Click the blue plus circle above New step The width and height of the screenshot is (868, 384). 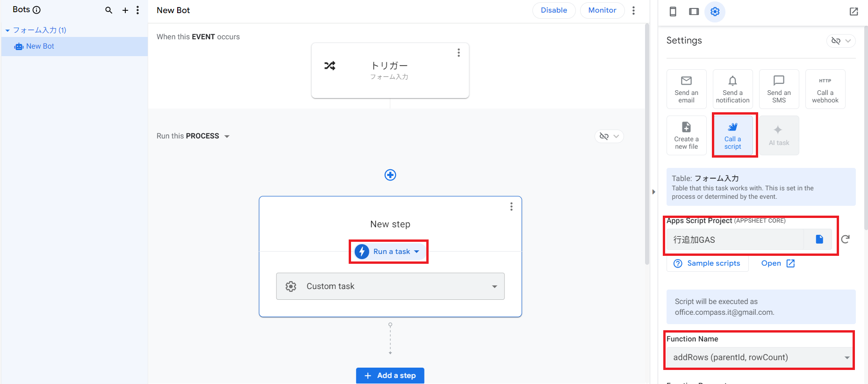(390, 175)
